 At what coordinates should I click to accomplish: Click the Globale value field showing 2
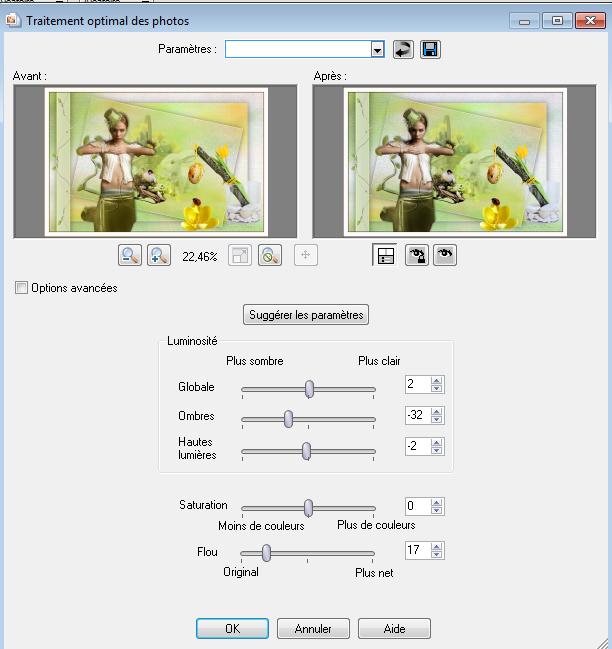tap(418, 384)
